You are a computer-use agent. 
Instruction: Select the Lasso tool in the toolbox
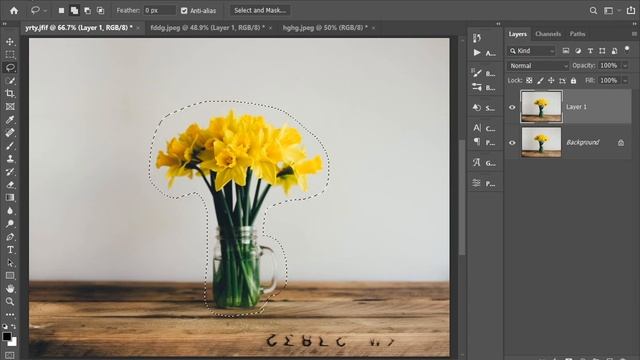(10, 67)
